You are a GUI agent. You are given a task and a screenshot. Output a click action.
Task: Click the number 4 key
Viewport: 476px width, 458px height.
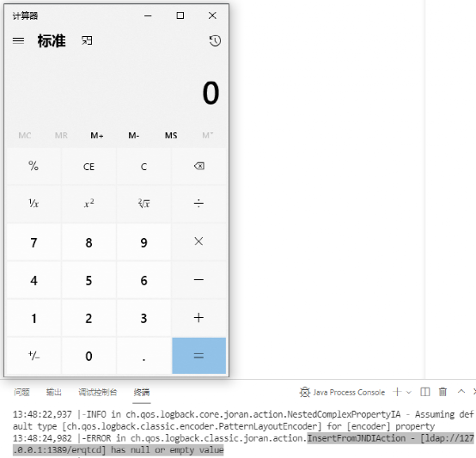[x=34, y=280]
